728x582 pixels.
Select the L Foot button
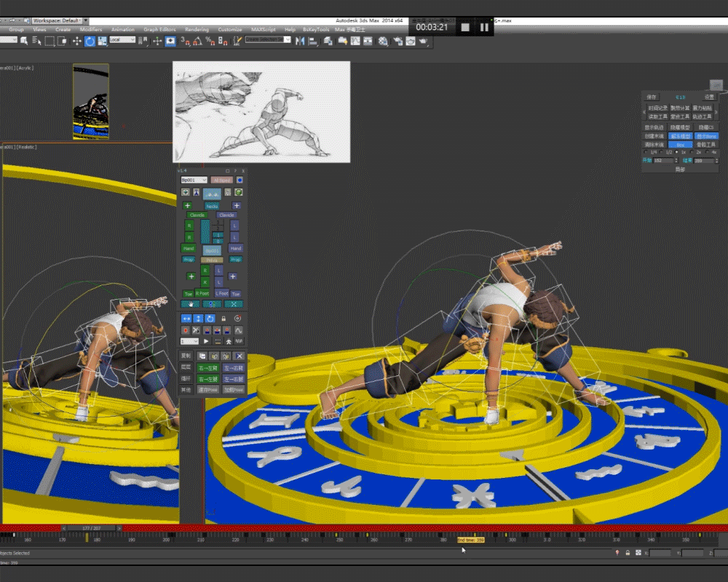[x=222, y=293]
